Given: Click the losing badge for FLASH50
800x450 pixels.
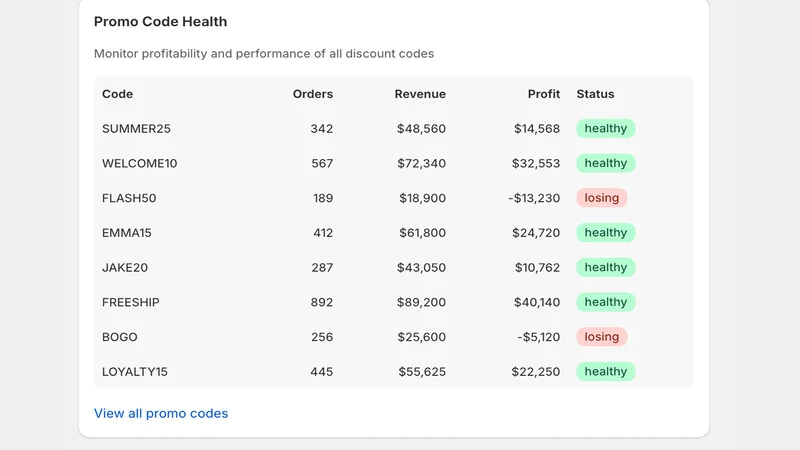Looking at the screenshot, I should [x=602, y=198].
